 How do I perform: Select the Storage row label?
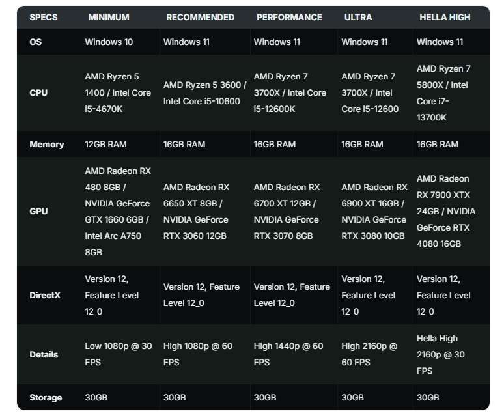coord(46,397)
